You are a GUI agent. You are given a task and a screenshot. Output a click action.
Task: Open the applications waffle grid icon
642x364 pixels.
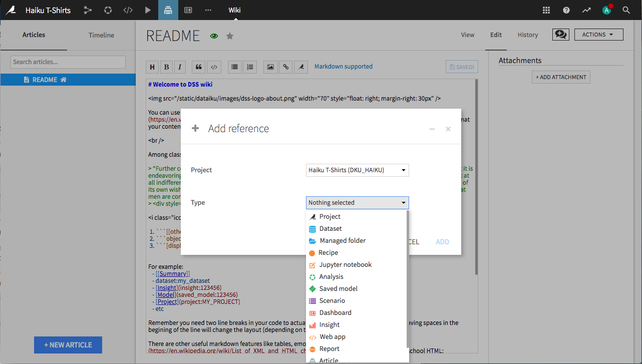click(546, 10)
